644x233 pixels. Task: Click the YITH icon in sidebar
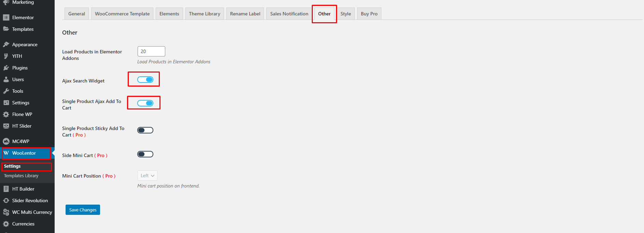6,56
